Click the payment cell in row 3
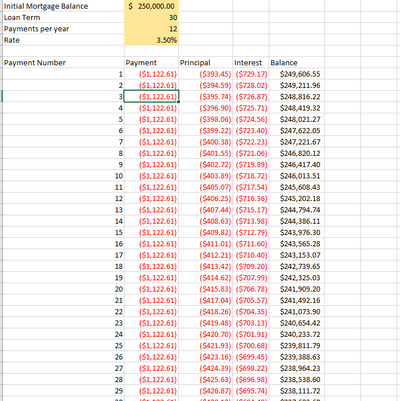 click(x=151, y=97)
